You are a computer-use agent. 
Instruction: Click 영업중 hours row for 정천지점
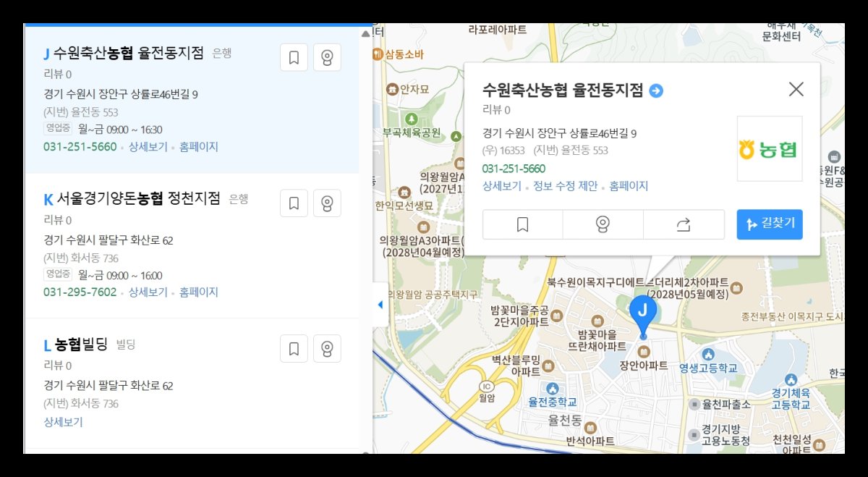tap(103, 274)
